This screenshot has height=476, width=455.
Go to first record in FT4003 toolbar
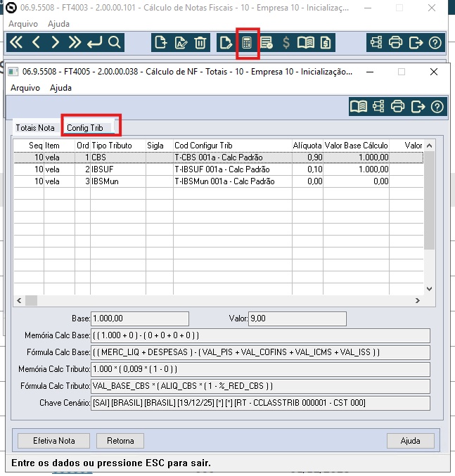pos(16,42)
